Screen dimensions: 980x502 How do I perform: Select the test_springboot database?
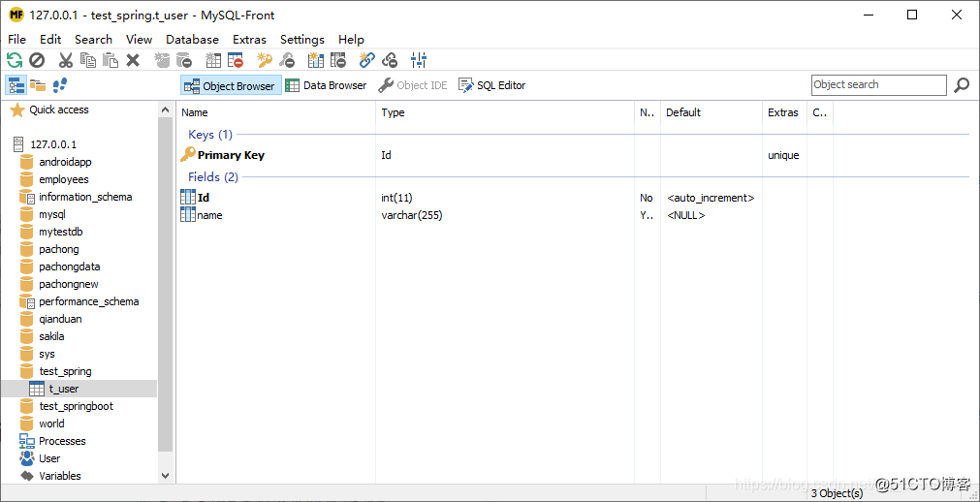[x=77, y=406]
